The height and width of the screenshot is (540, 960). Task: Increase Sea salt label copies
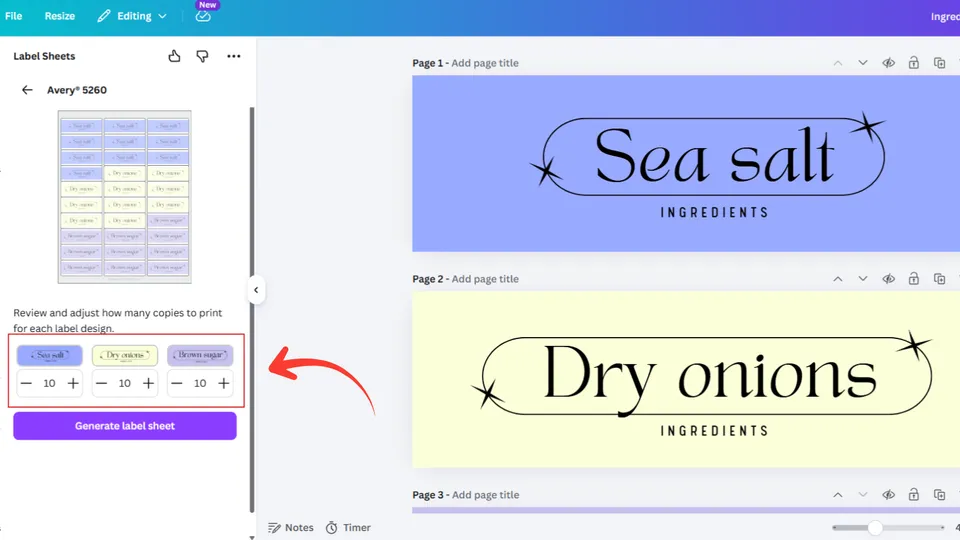click(x=73, y=383)
